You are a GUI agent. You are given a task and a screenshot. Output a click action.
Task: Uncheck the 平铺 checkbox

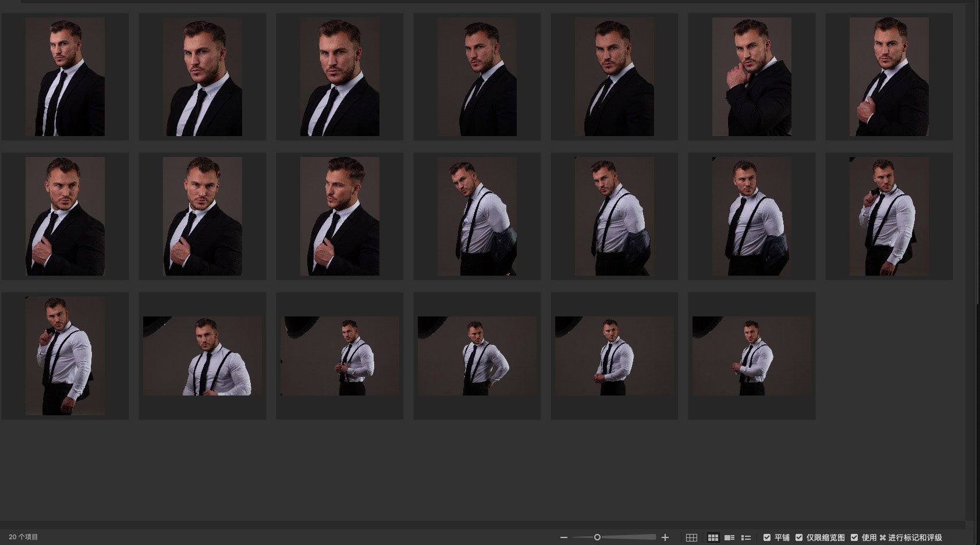pos(767,537)
